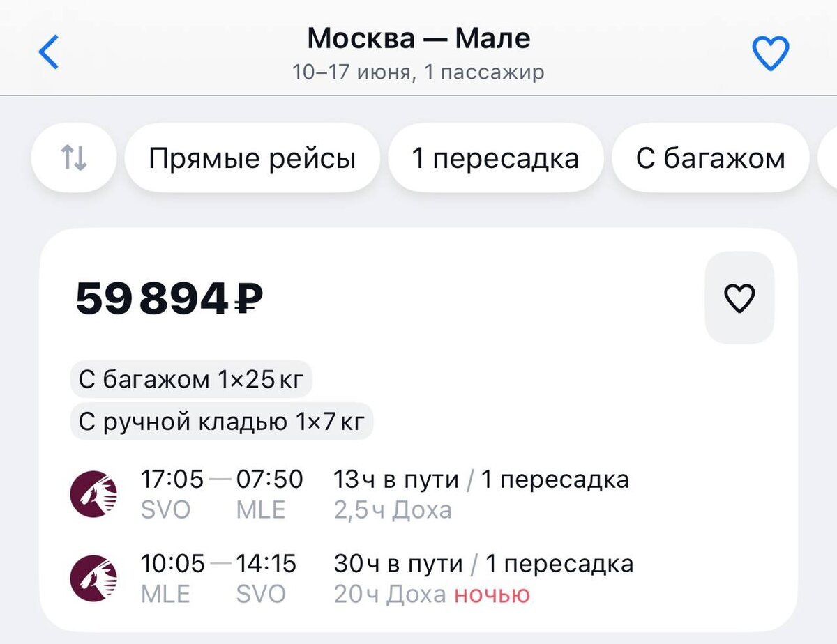Select the layover info 2,5 ч Доха

pos(394,509)
